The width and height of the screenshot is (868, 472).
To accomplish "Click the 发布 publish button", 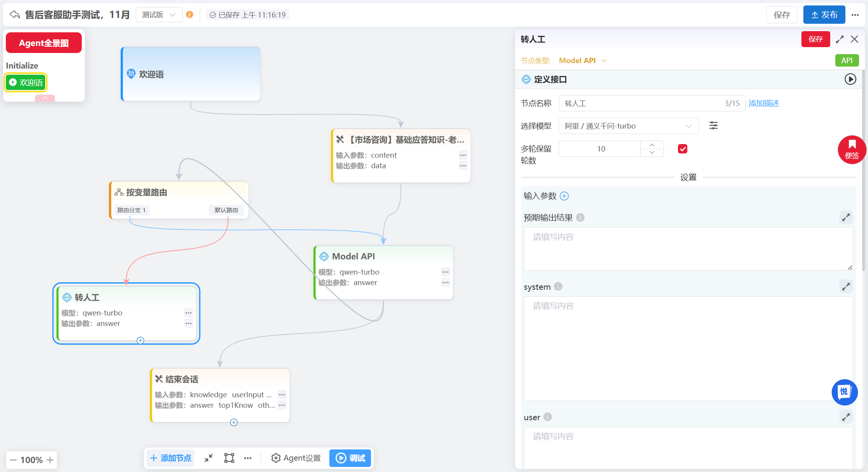I will 824,15.
